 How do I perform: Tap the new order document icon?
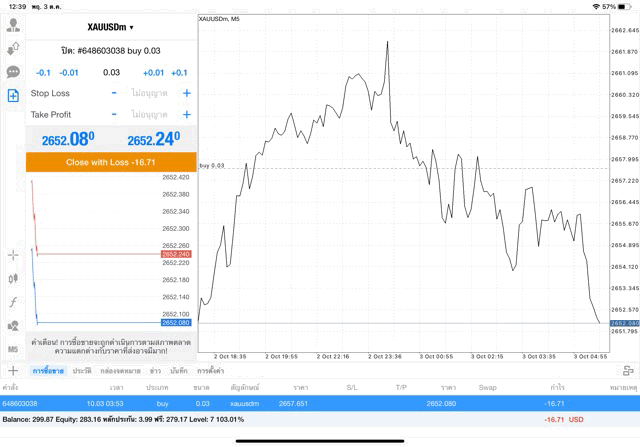coord(13,96)
